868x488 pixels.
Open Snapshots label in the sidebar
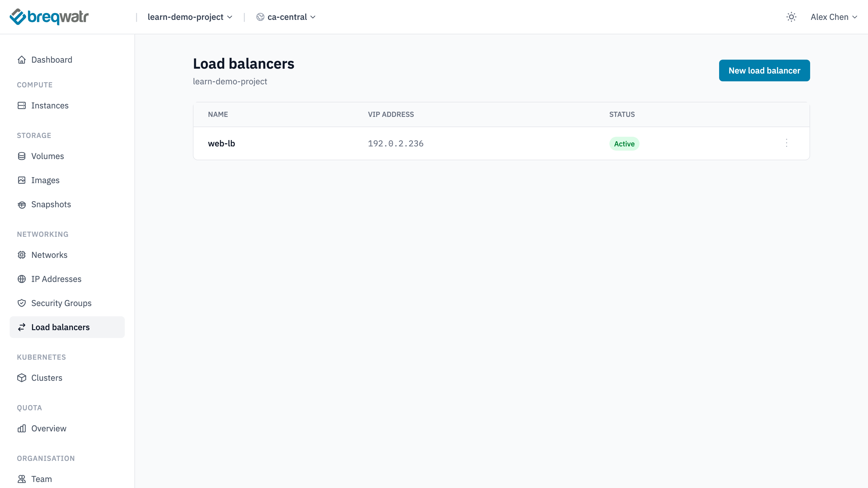(x=51, y=205)
